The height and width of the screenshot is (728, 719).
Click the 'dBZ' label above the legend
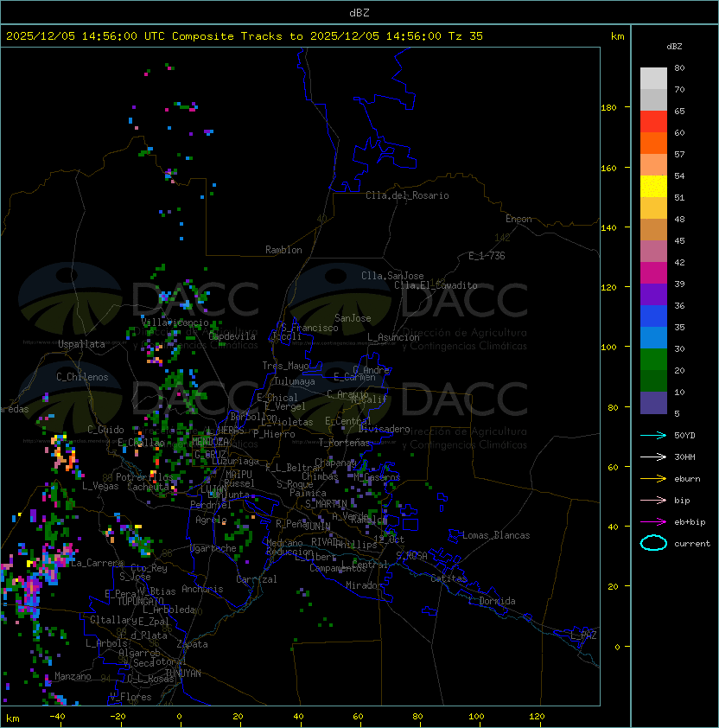pos(674,47)
